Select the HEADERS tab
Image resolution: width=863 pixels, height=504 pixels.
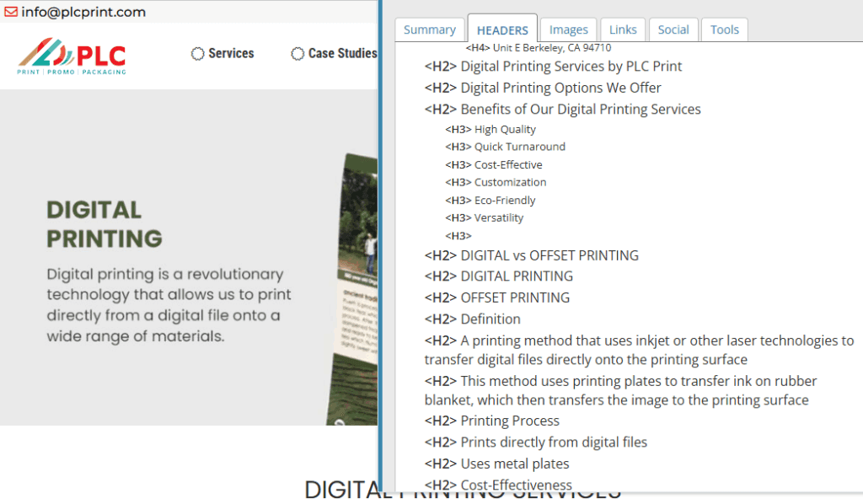502,29
